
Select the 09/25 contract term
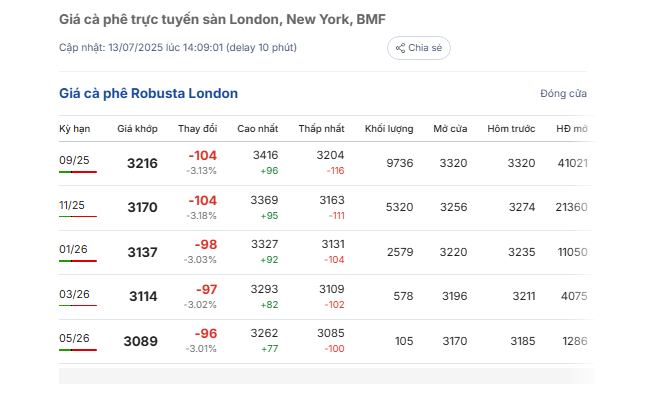click(x=74, y=160)
